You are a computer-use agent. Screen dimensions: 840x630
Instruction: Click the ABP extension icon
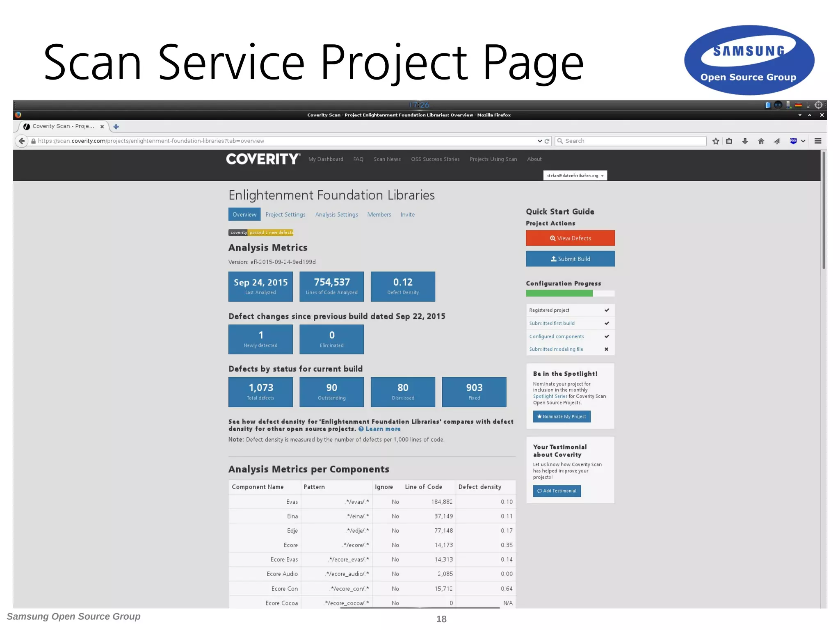pos(793,141)
